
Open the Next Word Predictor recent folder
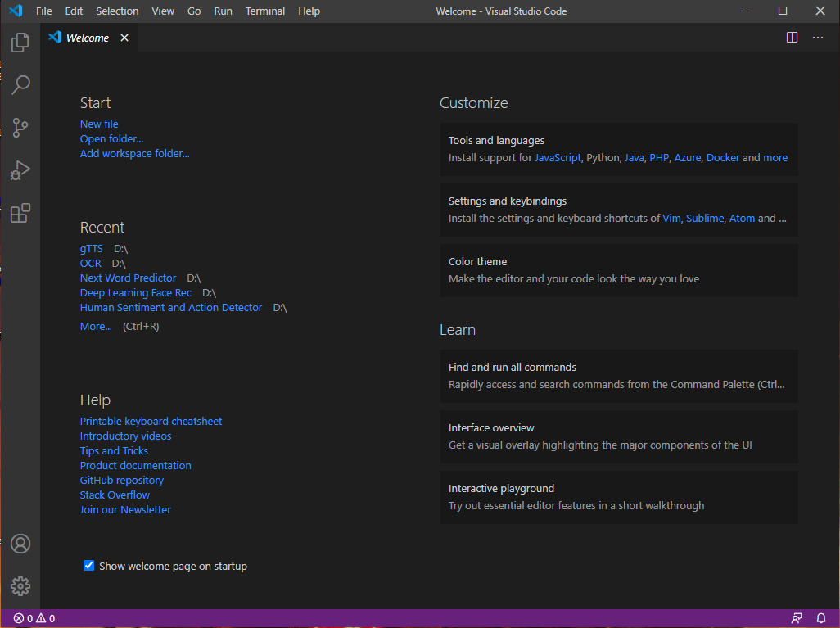pyautogui.click(x=128, y=278)
